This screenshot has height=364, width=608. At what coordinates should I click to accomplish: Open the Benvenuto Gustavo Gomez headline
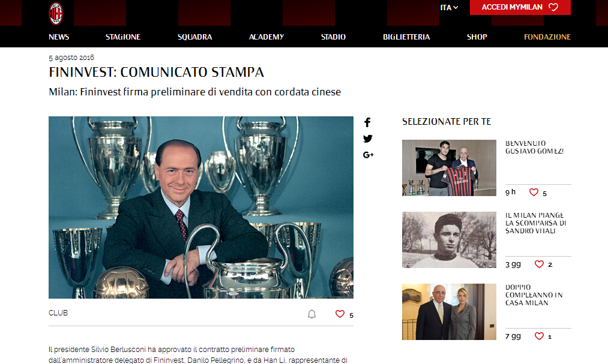(534, 147)
